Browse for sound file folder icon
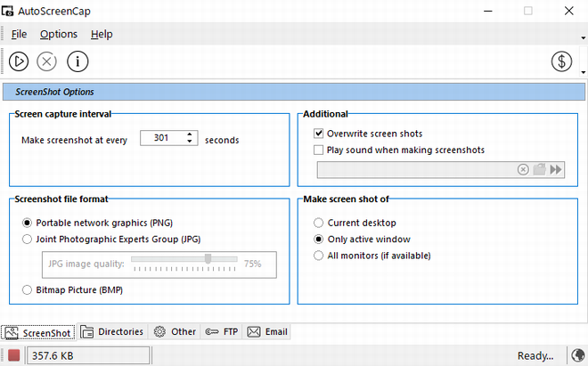588x366 pixels. click(x=539, y=169)
